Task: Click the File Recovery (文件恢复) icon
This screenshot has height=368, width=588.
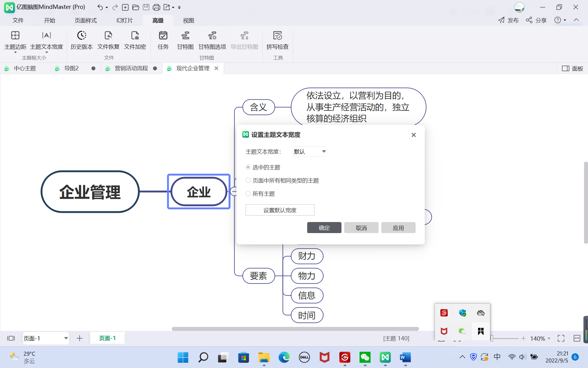Action: click(x=108, y=36)
